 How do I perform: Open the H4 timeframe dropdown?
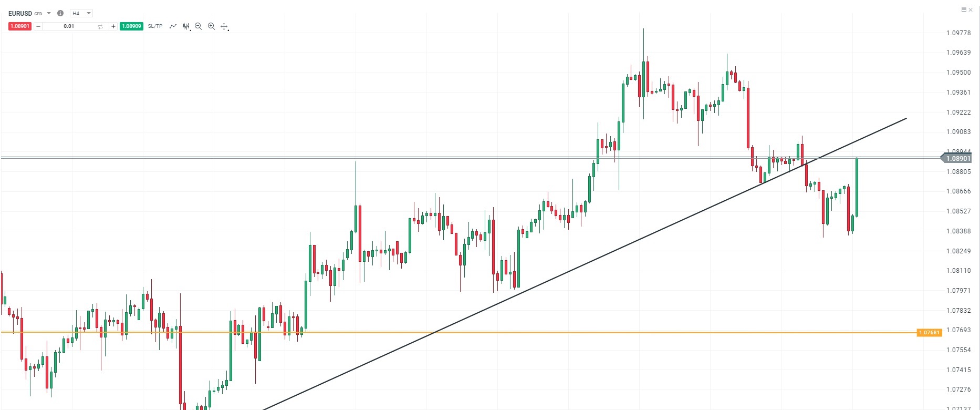coord(81,13)
